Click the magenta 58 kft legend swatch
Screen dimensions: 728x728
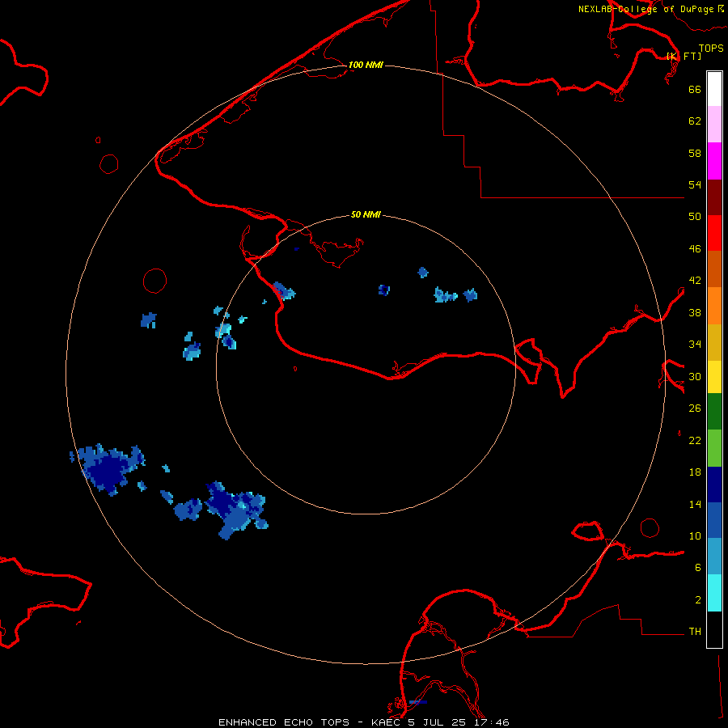point(714,161)
